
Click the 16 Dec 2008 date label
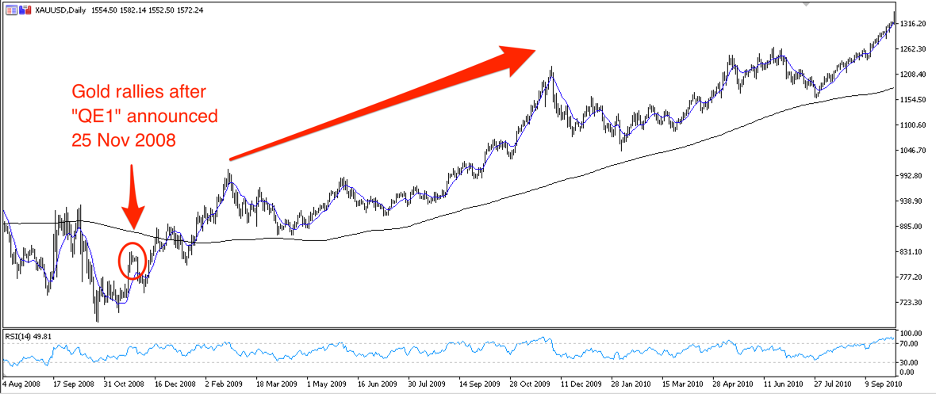point(176,383)
